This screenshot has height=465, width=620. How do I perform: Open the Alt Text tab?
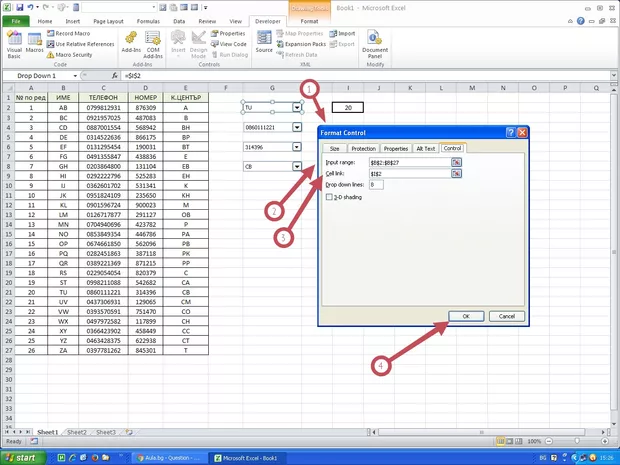[x=425, y=148]
